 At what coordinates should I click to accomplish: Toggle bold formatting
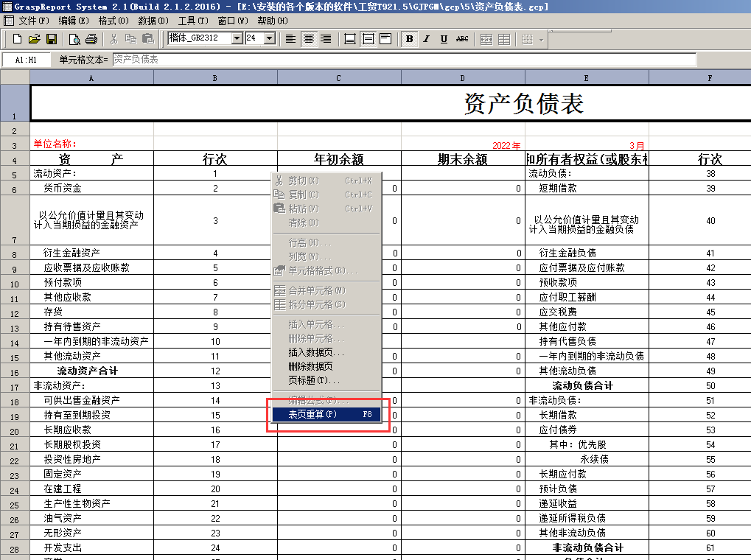408,38
